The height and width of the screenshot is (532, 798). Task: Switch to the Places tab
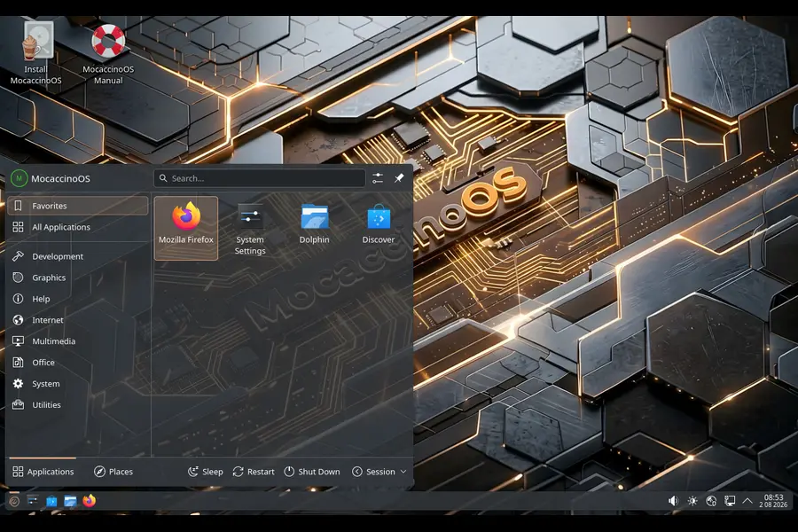point(113,472)
